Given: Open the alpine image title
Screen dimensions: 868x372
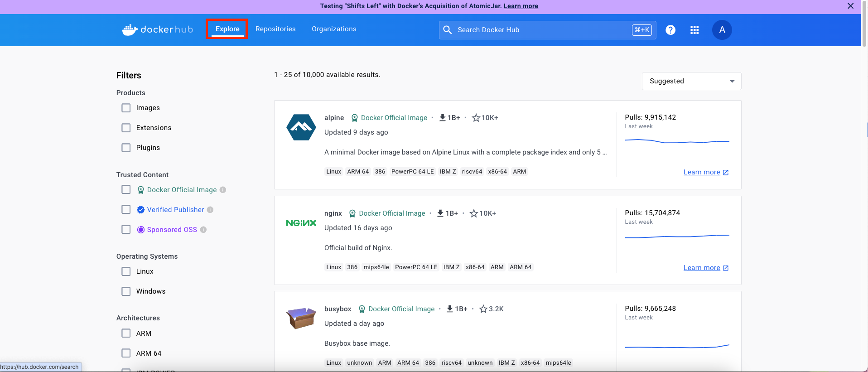Looking at the screenshot, I should click(334, 118).
